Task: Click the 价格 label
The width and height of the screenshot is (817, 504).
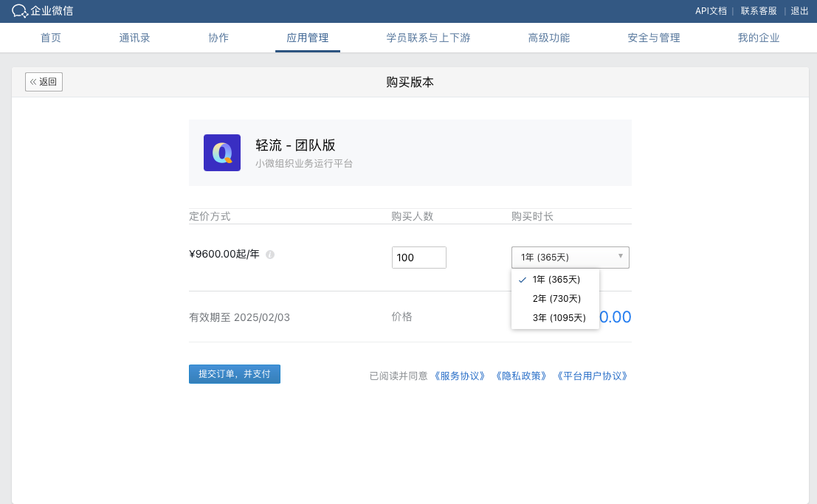Action: (401, 317)
